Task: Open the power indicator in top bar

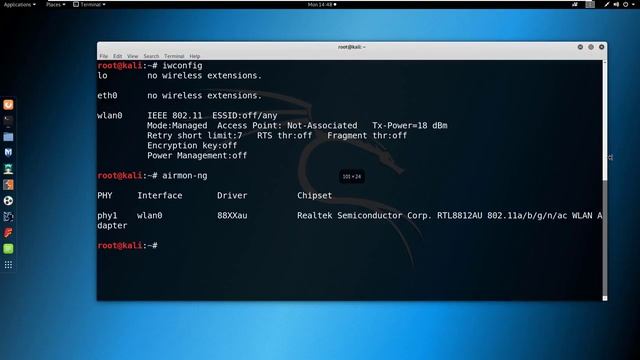Action: click(x=626, y=4)
